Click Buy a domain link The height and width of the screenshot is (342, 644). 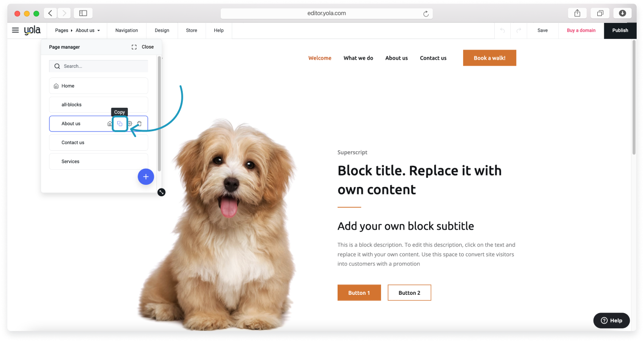(x=581, y=30)
